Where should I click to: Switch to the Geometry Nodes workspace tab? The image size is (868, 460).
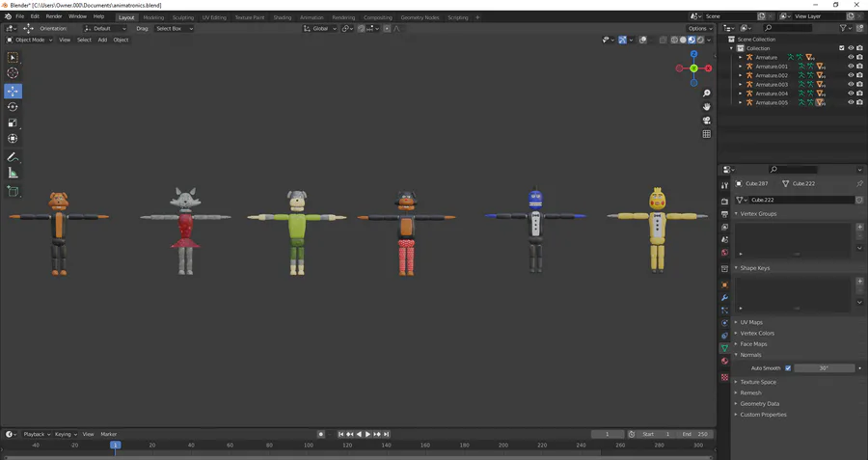[x=420, y=17]
